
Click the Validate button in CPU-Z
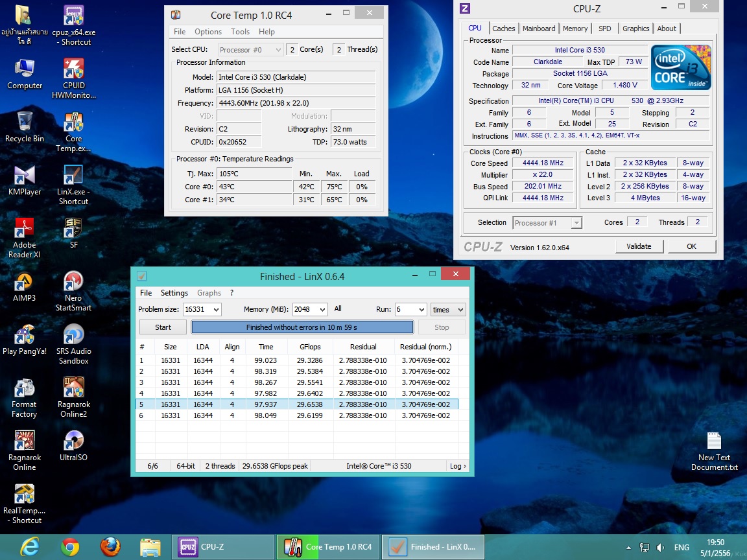point(639,246)
